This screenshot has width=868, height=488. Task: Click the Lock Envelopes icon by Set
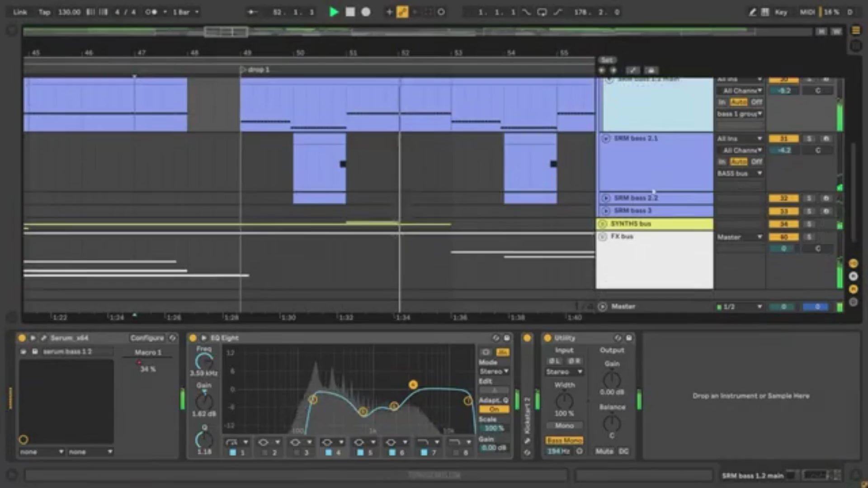tap(651, 70)
